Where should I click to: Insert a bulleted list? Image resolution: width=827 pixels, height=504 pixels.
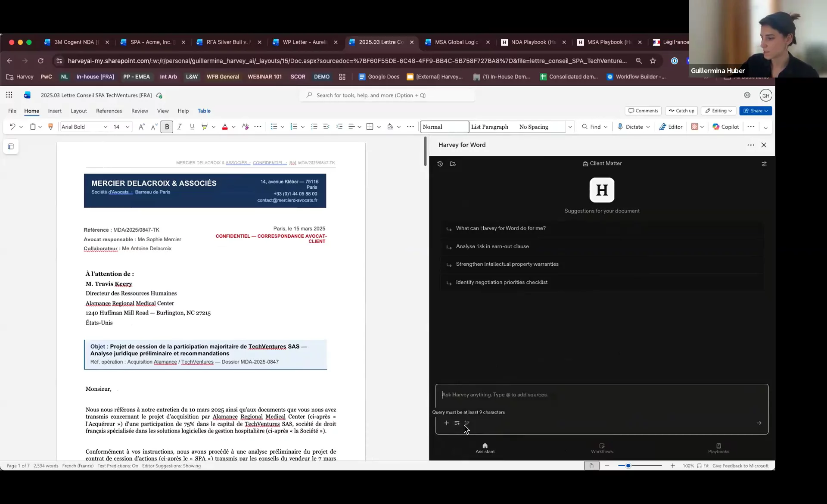(x=274, y=127)
